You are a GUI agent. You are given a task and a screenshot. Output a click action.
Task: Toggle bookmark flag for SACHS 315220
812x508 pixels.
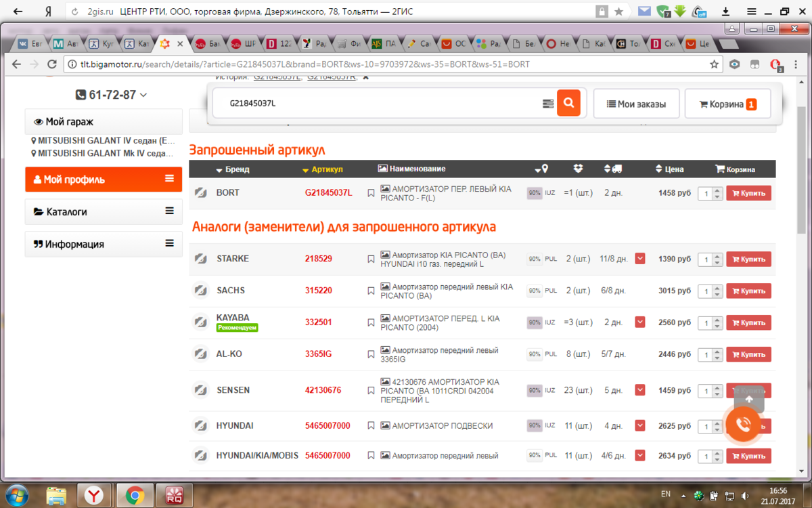(x=371, y=291)
